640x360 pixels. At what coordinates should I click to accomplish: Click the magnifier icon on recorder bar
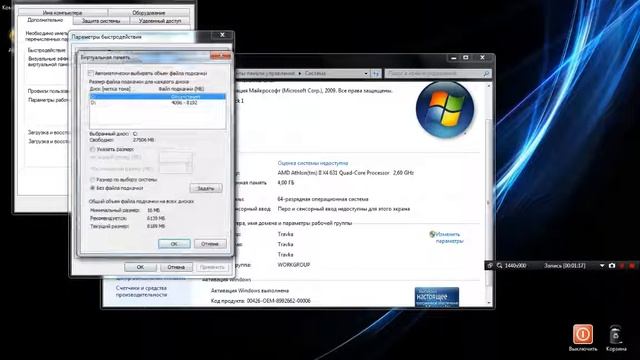click(499, 266)
